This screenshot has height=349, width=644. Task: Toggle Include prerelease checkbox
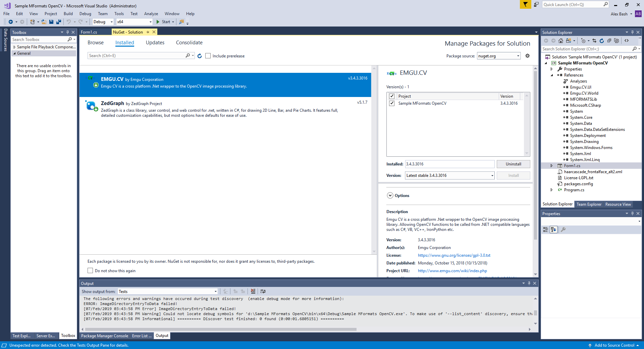tap(208, 56)
